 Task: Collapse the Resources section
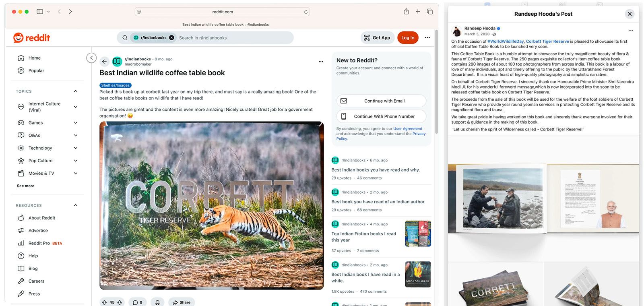pos(76,205)
